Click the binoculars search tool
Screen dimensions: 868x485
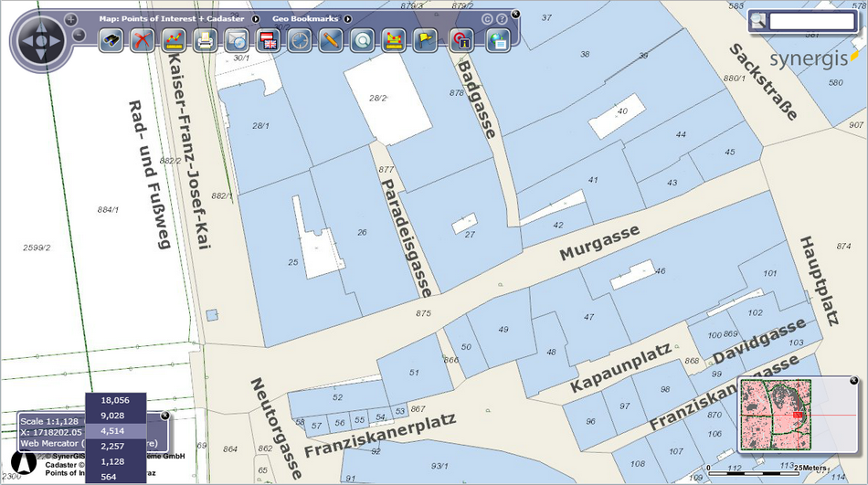111,40
